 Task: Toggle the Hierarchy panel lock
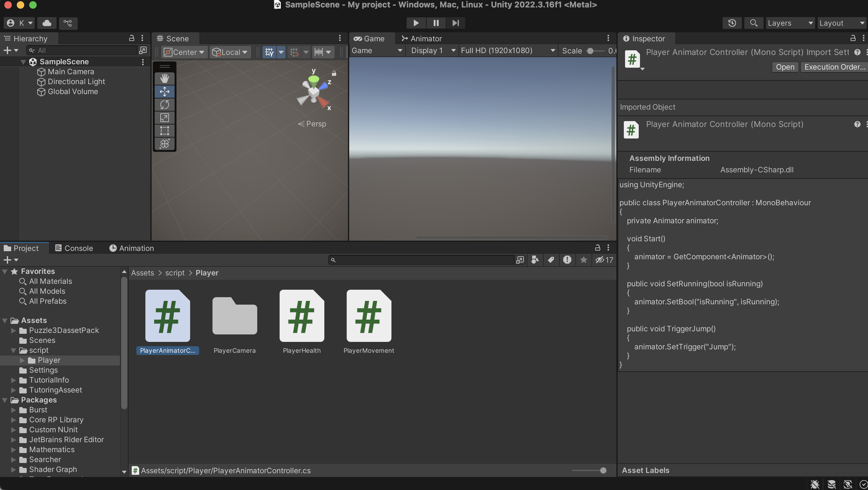[x=132, y=38]
